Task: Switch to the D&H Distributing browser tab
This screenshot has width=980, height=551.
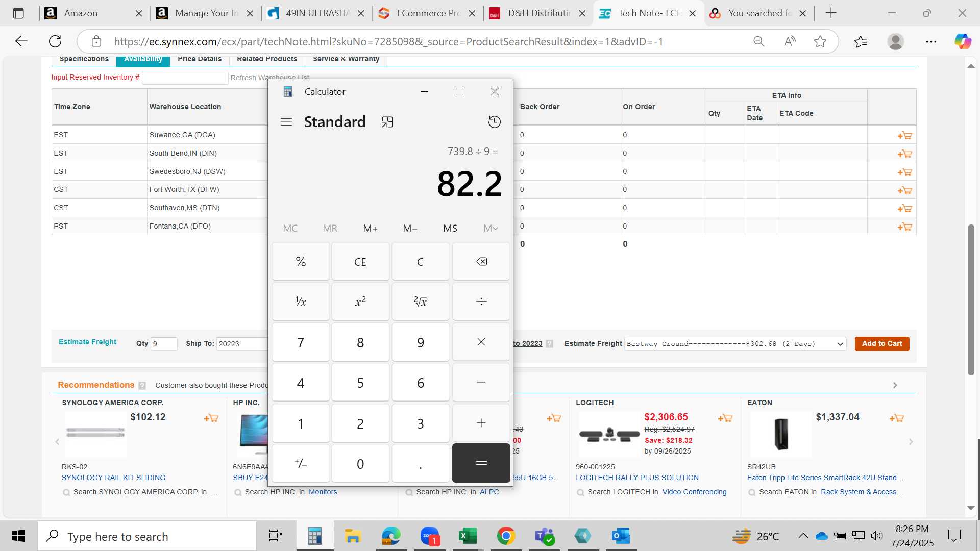Action: (537, 13)
